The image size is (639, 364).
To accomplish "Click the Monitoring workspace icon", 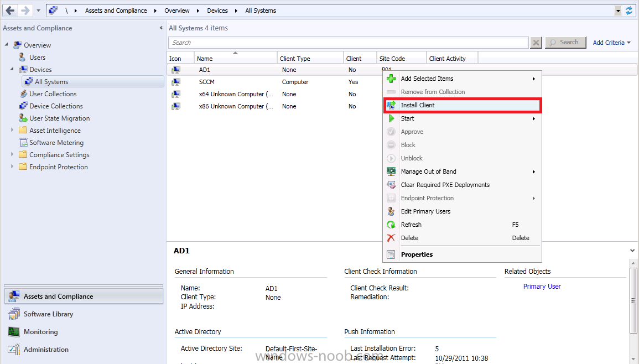I will (x=14, y=332).
